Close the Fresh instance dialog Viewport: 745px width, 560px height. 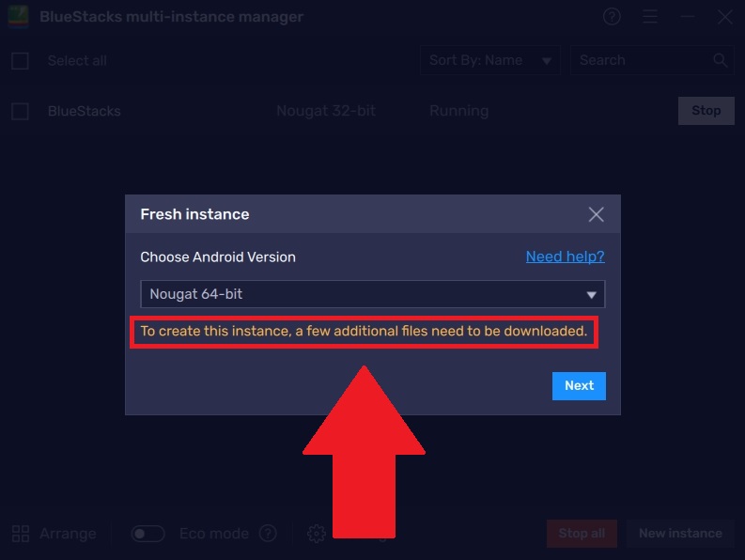pos(596,214)
